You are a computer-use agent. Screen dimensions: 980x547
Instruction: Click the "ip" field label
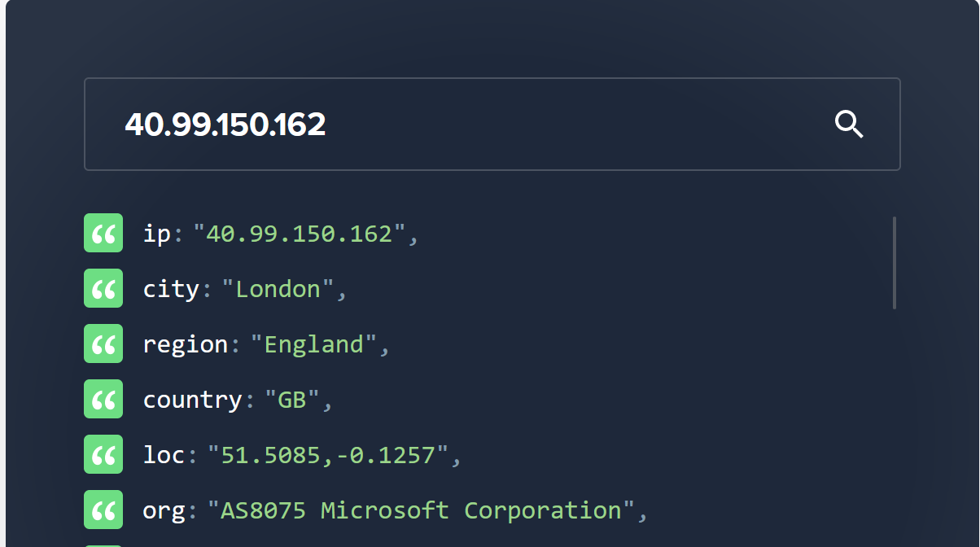pyautogui.click(x=158, y=233)
